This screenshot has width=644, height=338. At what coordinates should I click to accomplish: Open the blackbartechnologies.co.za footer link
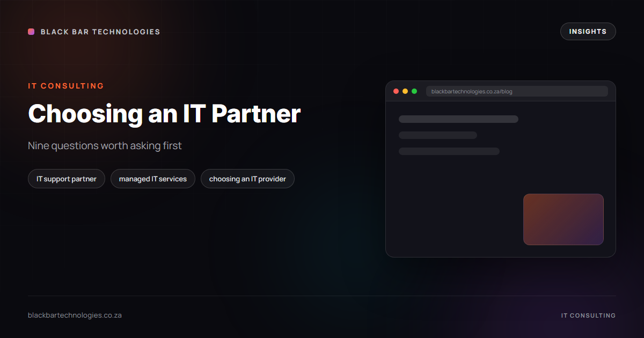[x=75, y=315]
